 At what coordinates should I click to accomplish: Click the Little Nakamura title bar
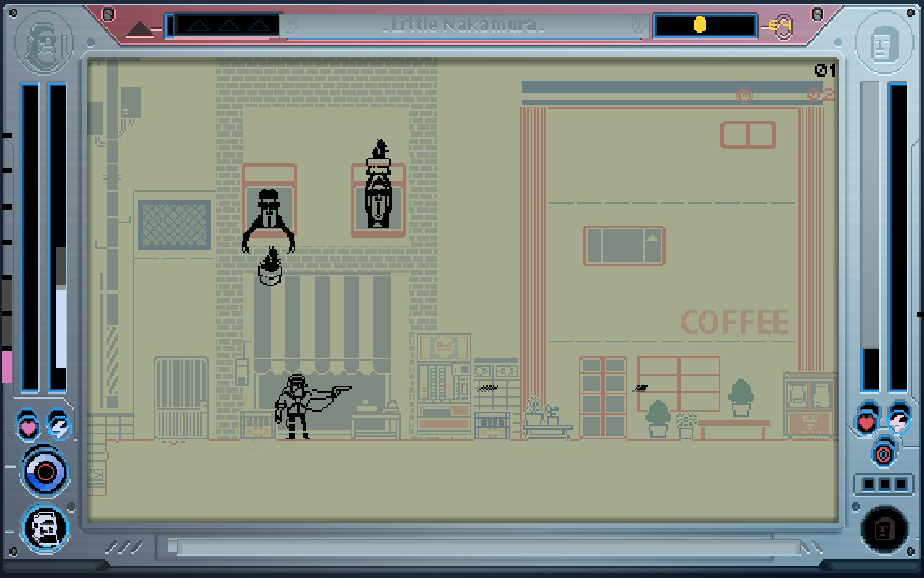click(462, 25)
